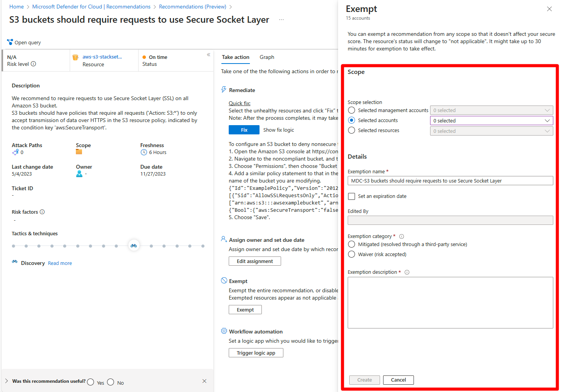Select the 'Selected management accounts' radio button
The image size is (561, 392).
coord(352,110)
